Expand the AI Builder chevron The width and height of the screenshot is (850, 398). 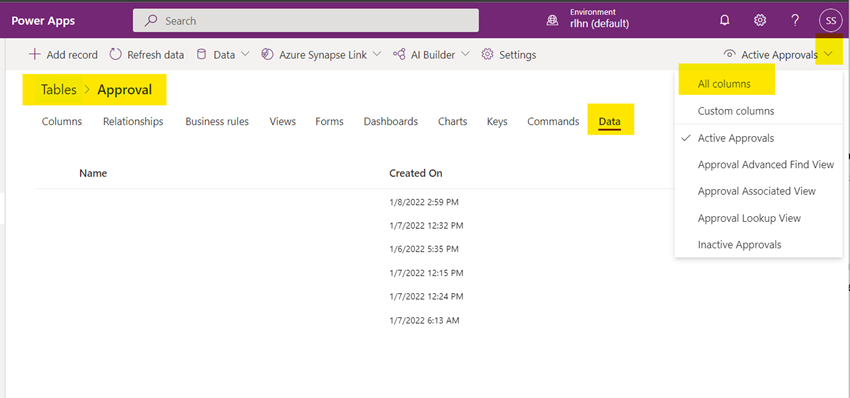point(465,54)
